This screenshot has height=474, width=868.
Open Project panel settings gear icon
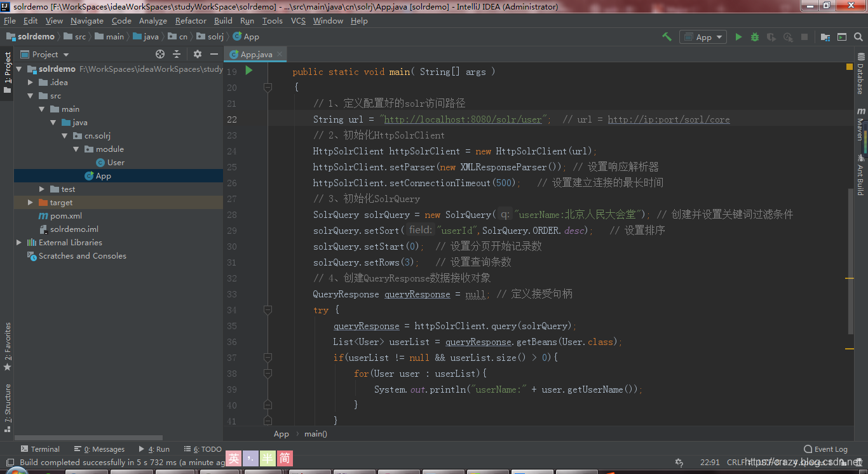coord(198,54)
